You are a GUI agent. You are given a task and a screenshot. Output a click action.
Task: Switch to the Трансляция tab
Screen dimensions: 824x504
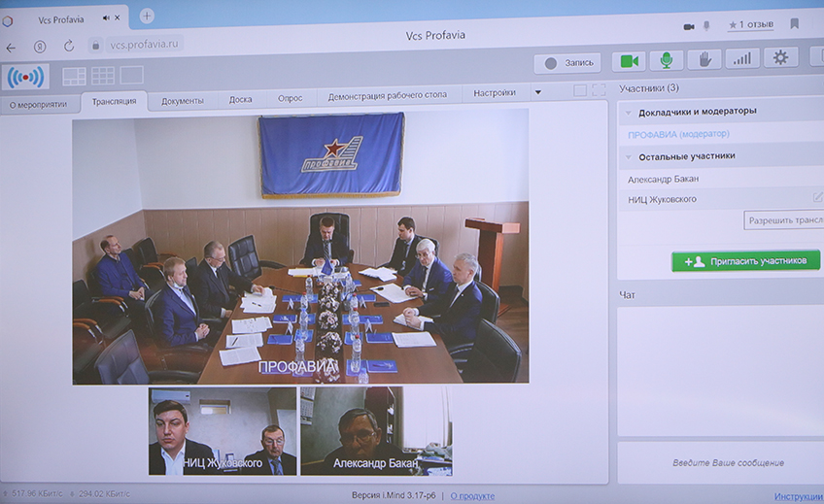point(114,101)
